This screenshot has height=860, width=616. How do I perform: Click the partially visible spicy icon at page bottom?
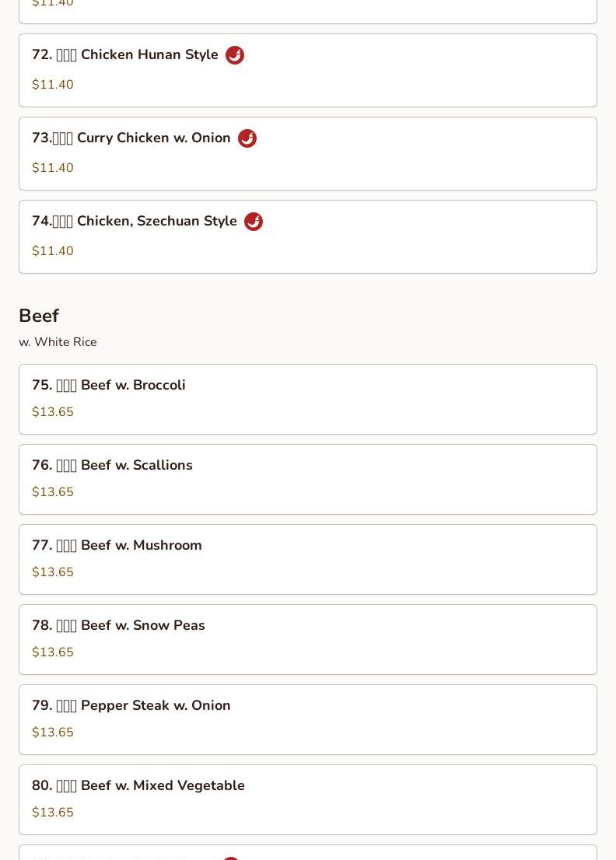[x=231, y=858]
